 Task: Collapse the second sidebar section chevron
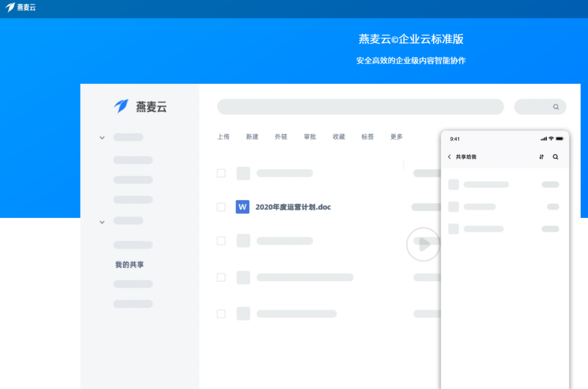click(102, 222)
